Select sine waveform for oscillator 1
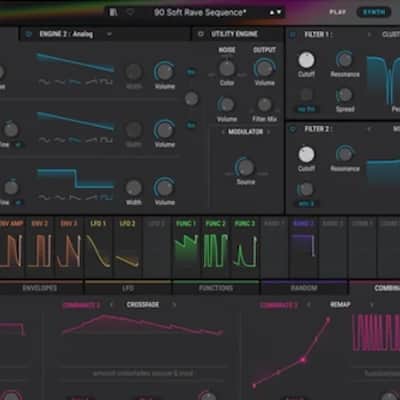This screenshot has width=400, height=400. pyautogui.click(x=44, y=82)
